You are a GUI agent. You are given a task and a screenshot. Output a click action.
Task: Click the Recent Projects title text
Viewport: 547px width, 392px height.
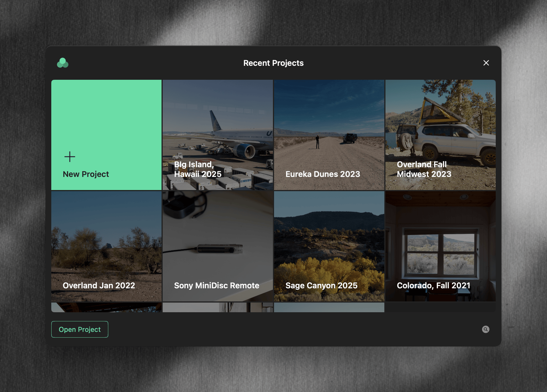(273, 63)
